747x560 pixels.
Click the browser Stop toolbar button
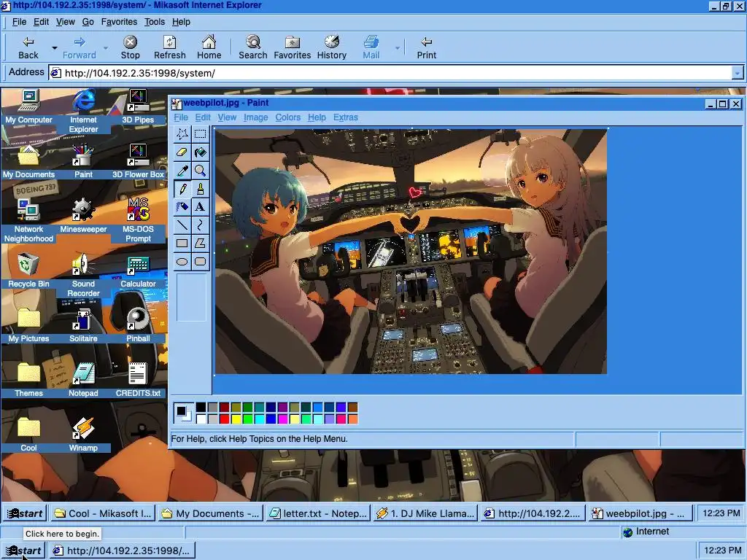click(x=130, y=47)
